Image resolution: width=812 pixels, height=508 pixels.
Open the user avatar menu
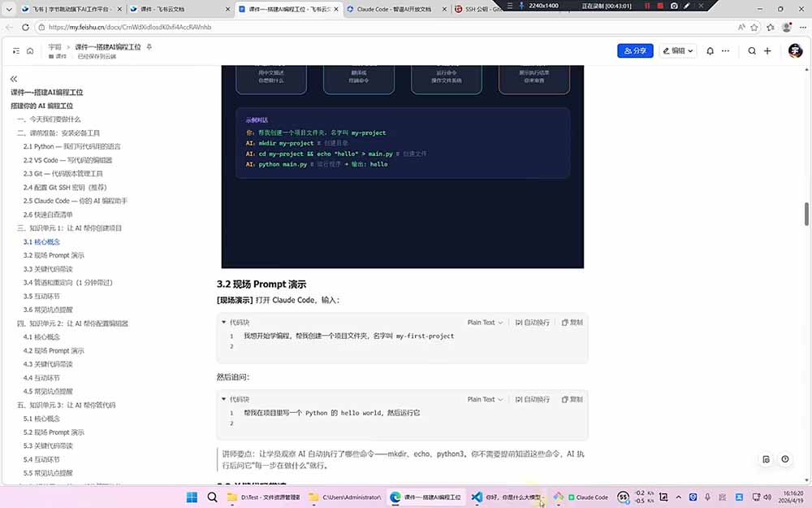(795, 50)
